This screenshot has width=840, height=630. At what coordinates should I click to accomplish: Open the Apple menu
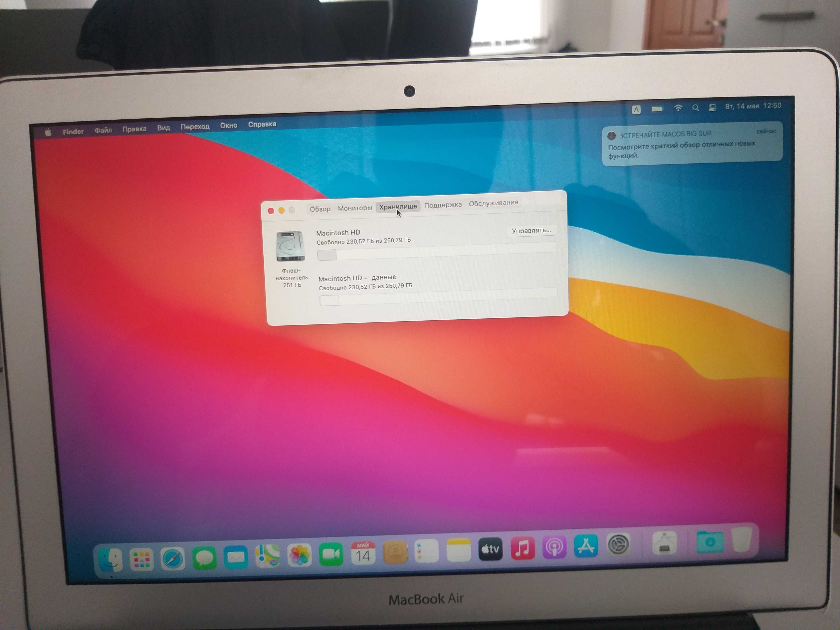coord(48,133)
